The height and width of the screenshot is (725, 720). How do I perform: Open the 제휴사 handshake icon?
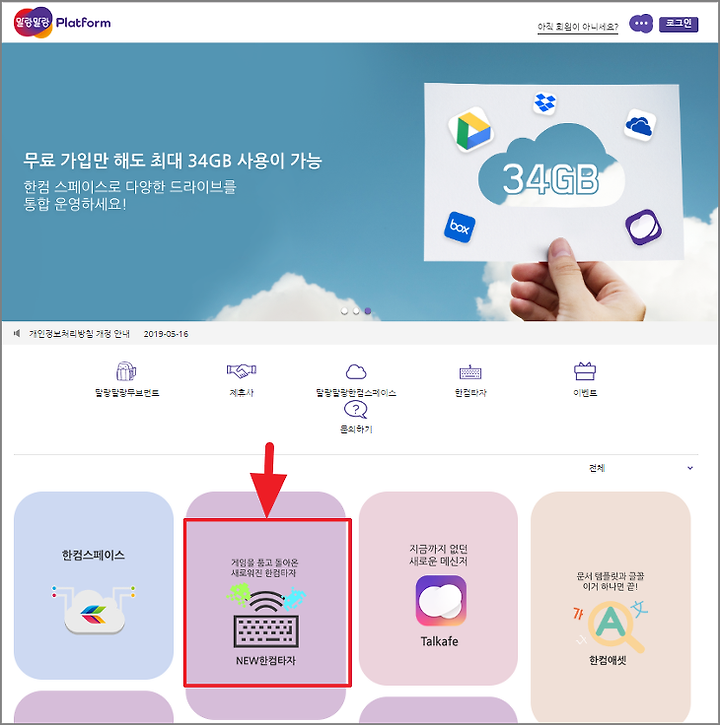[x=241, y=370]
